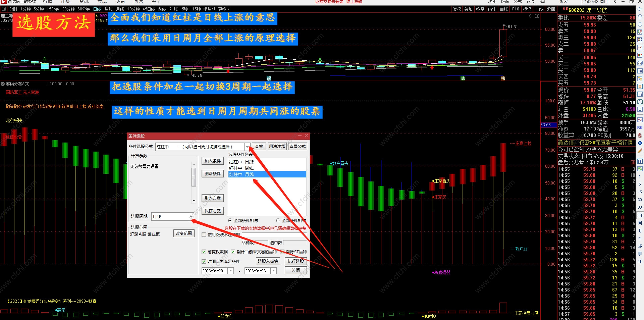The image size is (644, 320).
Task: Click 改变范围 button
Action: (184, 233)
